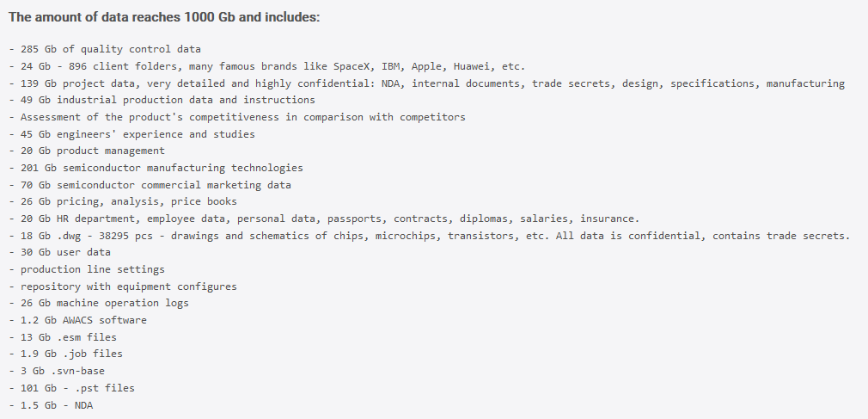868x419 pixels.
Task: Click the '20 Gb product management' line
Action: pyautogui.click(x=87, y=151)
